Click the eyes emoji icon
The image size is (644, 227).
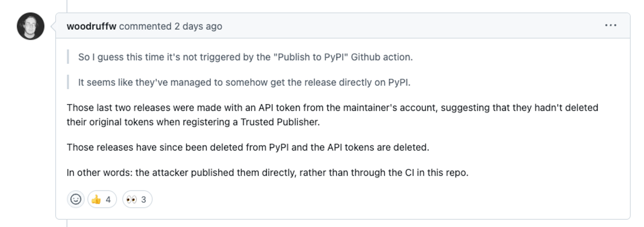pos(132,199)
